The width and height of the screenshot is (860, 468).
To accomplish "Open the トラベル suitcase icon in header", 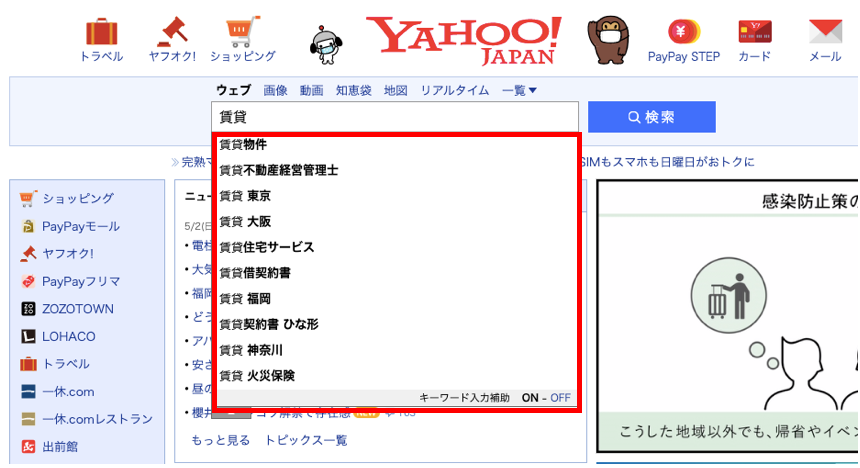I will point(101,32).
